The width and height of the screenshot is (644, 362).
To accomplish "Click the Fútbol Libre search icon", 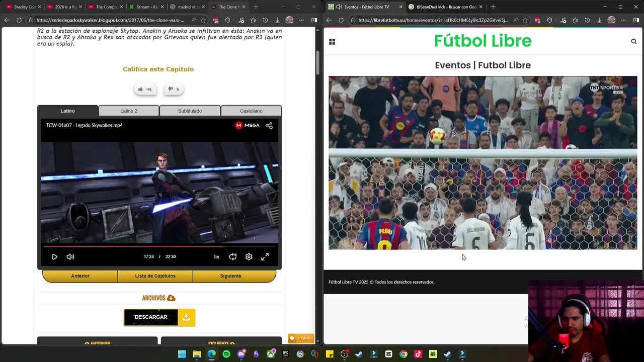I will coord(634,42).
